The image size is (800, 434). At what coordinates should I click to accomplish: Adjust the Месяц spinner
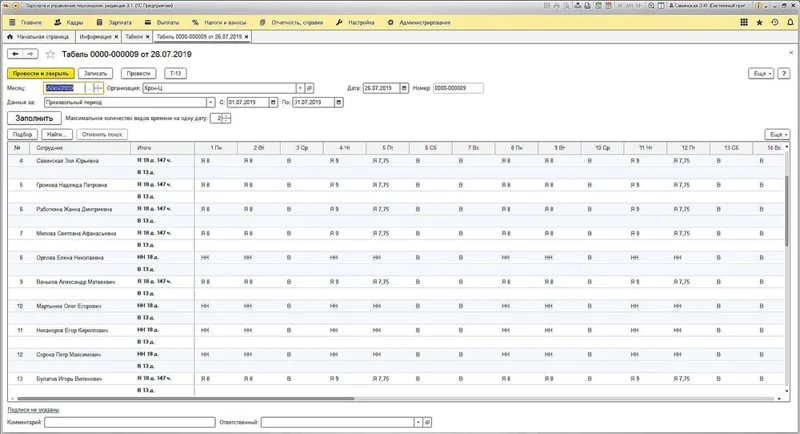(x=98, y=88)
